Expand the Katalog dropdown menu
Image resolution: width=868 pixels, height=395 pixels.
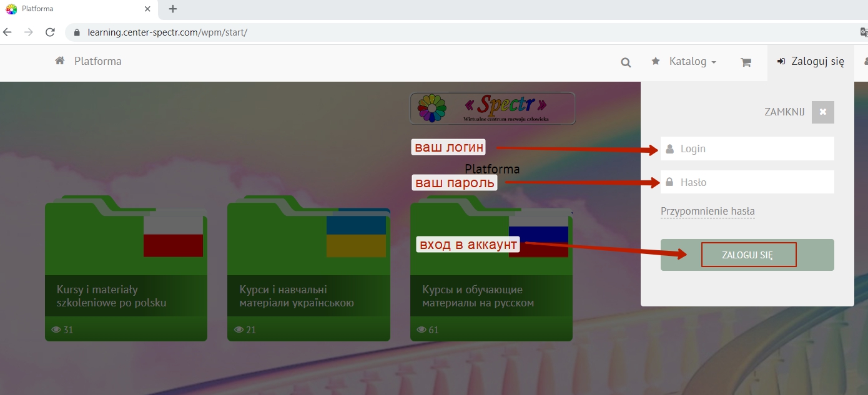(x=693, y=61)
